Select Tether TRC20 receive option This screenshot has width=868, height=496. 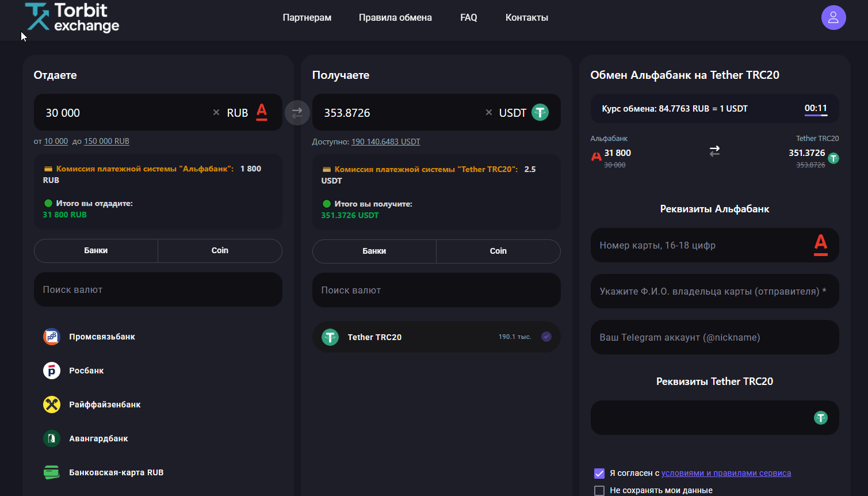coord(436,337)
